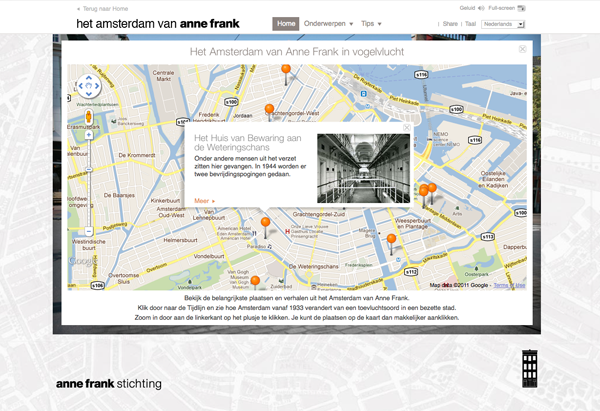Click the 'Weesperbuurt en Plantage' map label
Screen dimensions: 600x411
(412, 223)
